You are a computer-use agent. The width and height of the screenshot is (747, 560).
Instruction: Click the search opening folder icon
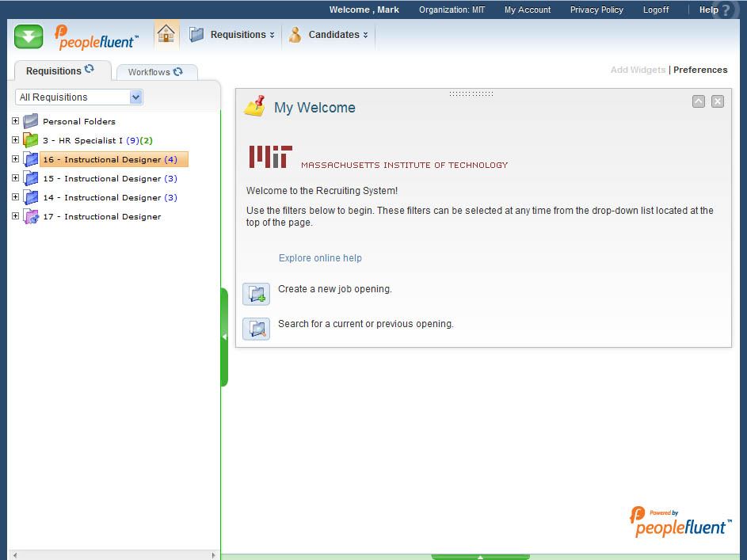coord(257,329)
